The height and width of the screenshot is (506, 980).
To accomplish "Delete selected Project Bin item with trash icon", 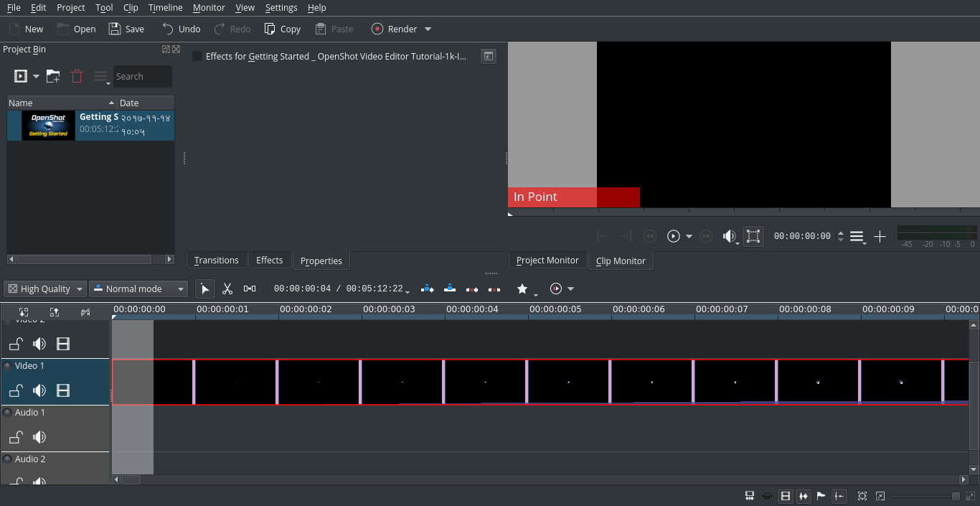I will tap(76, 75).
